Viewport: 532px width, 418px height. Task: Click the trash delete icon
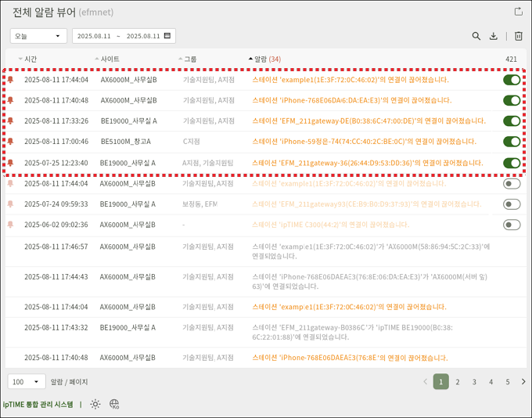[x=518, y=36]
